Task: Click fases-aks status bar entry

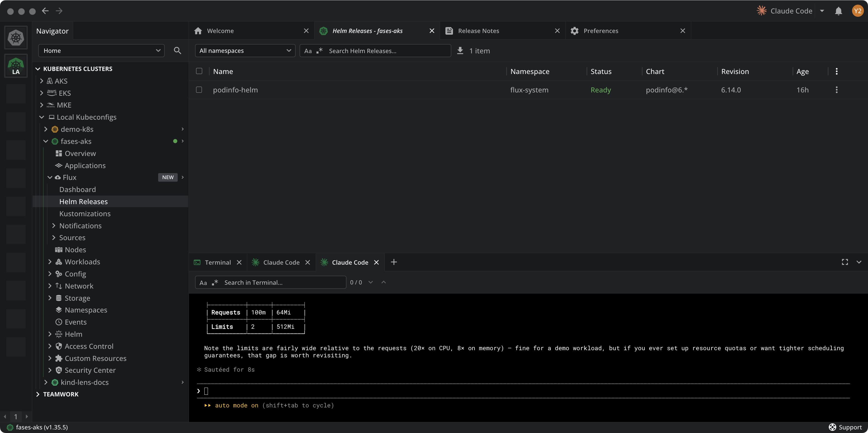Action: pyautogui.click(x=37, y=427)
